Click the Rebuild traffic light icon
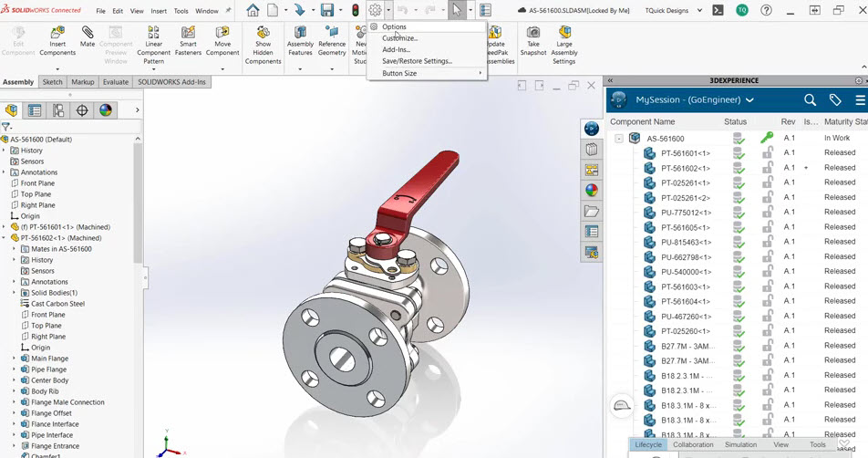Viewport: 868px width, 458px height. coord(355,10)
